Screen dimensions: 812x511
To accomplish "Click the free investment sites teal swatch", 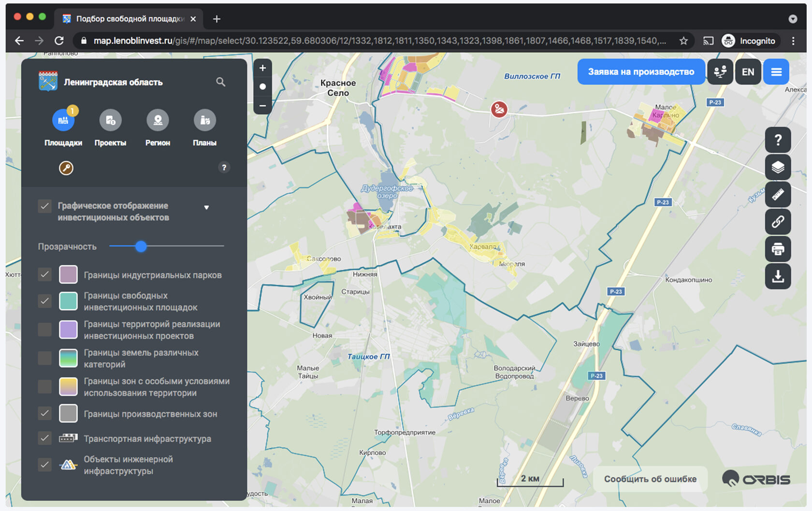I will click(68, 301).
